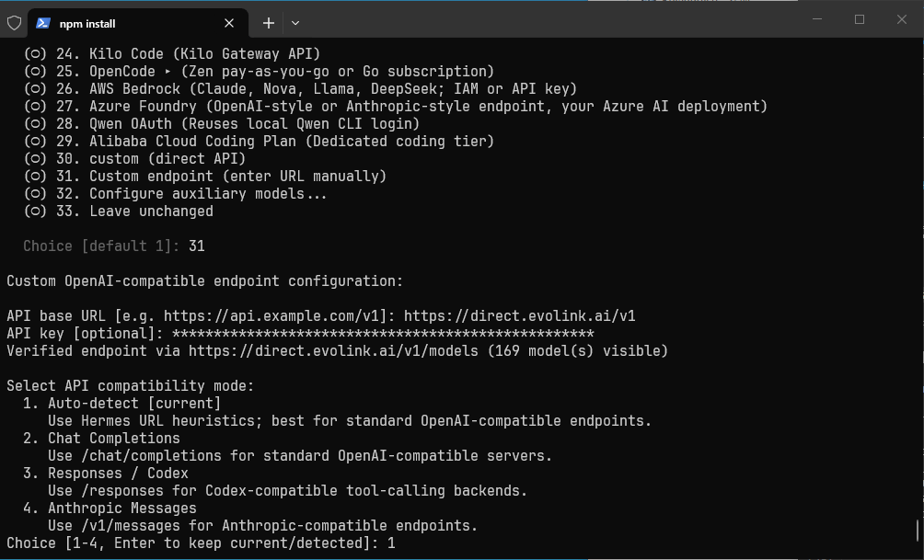Click the arrow marker after OpenCode
Image resolution: width=924 pixels, height=560 pixels.
coord(167,72)
